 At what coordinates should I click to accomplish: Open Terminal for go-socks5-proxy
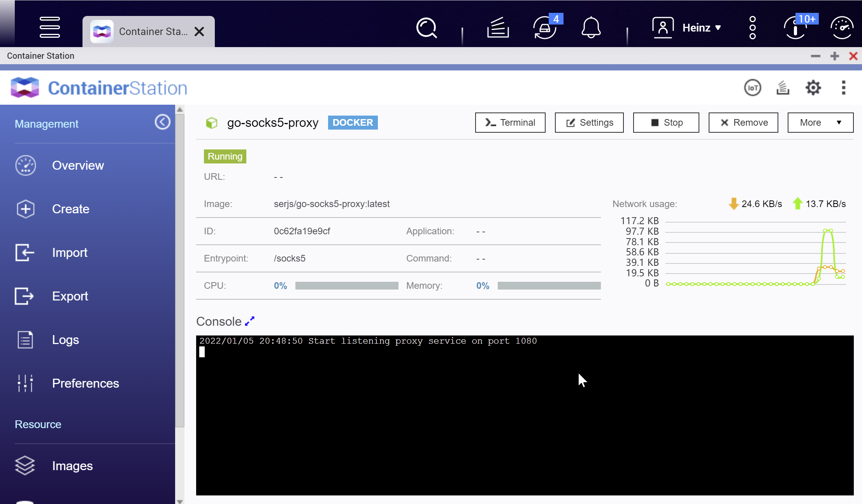[510, 123]
